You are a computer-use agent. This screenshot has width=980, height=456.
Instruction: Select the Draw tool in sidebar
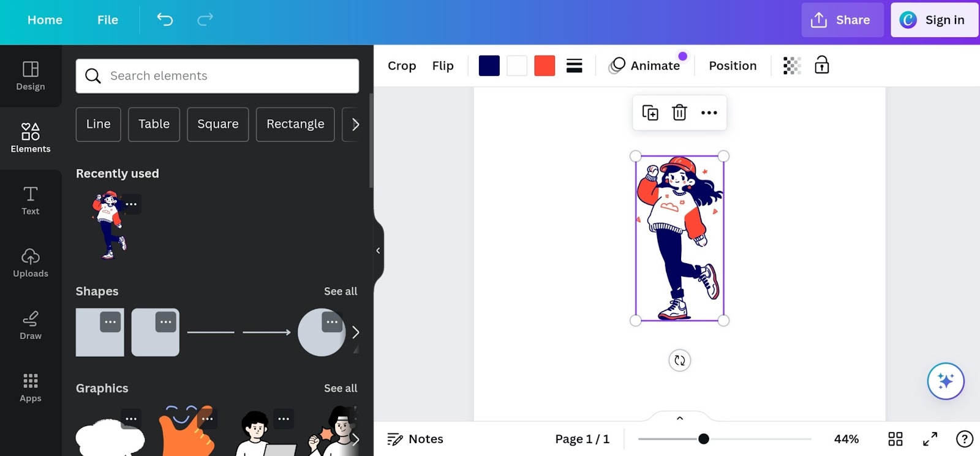tap(31, 325)
